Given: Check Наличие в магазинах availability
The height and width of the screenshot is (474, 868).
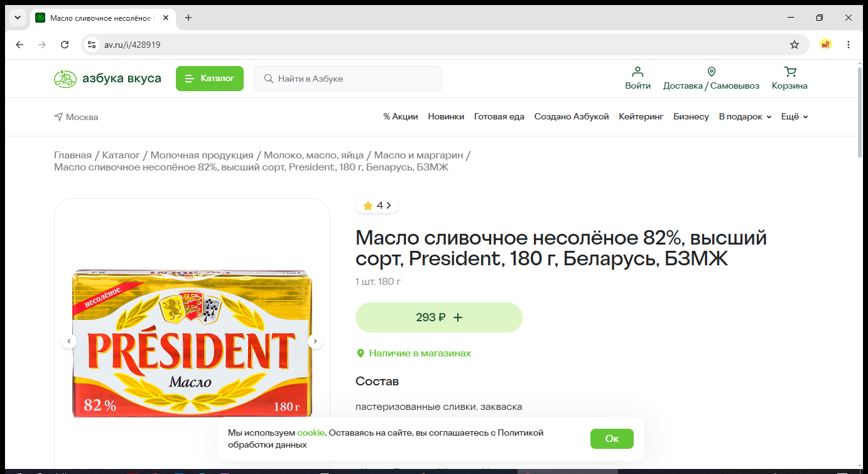Looking at the screenshot, I should (x=414, y=353).
